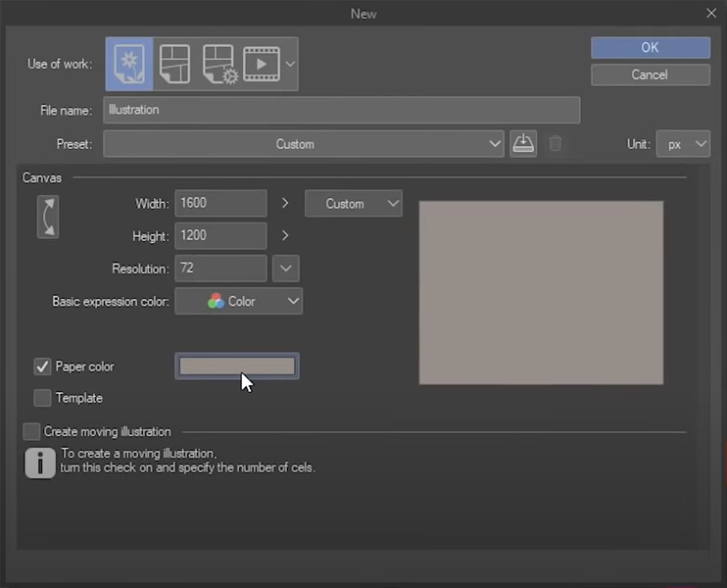Enable Create moving illustration checkbox
727x588 pixels.
pos(32,431)
